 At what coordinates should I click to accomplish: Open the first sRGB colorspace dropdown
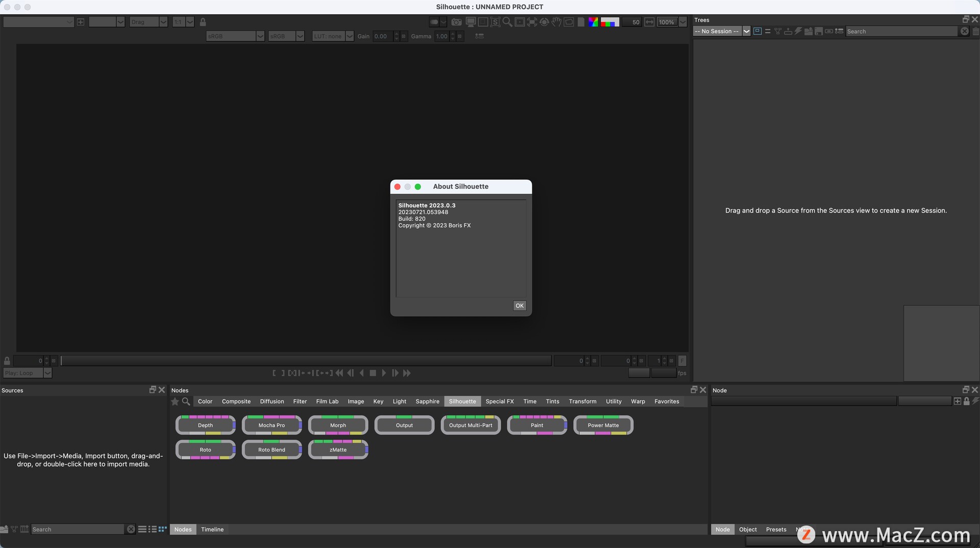tap(235, 36)
